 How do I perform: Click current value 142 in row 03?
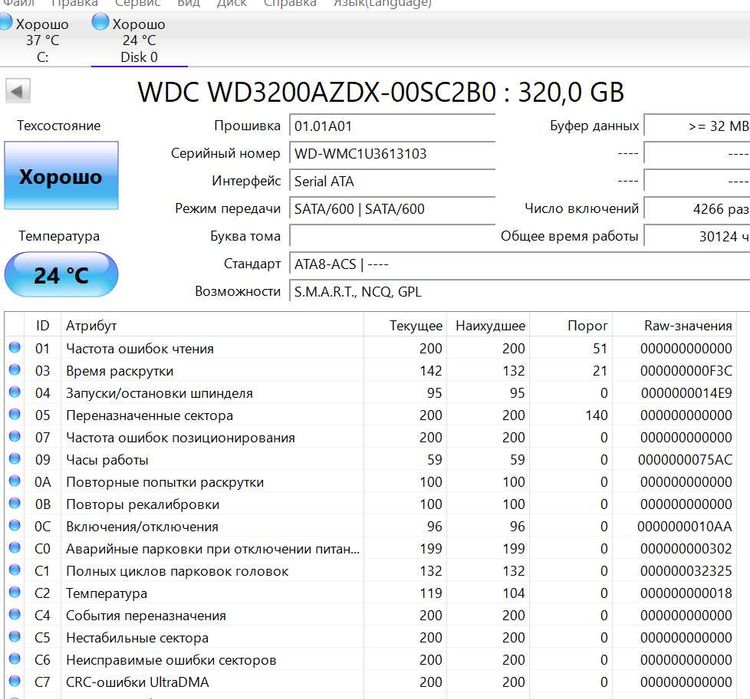tap(431, 371)
